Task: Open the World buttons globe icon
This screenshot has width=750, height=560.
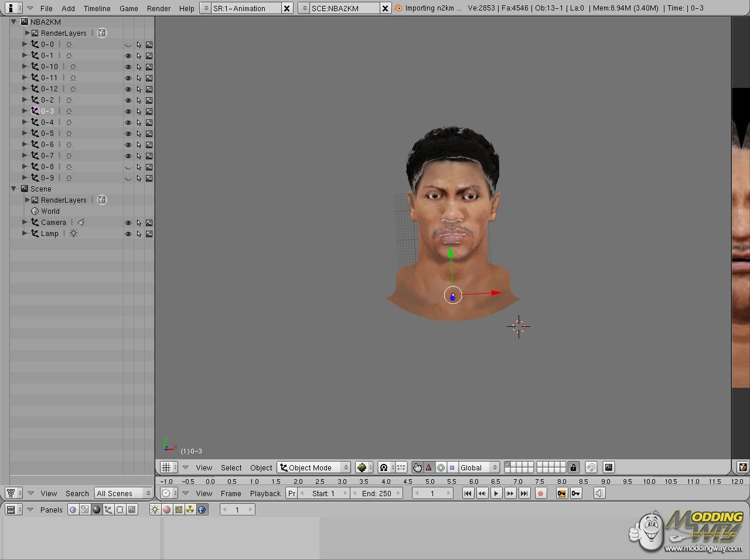Action: point(202,510)
